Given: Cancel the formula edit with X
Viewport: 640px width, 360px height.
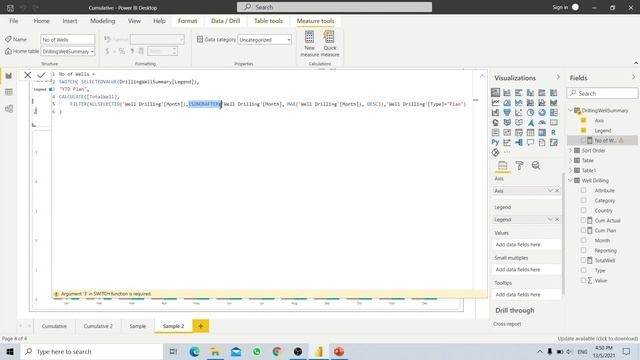Looking at the screenshot, I should [27, 75].
